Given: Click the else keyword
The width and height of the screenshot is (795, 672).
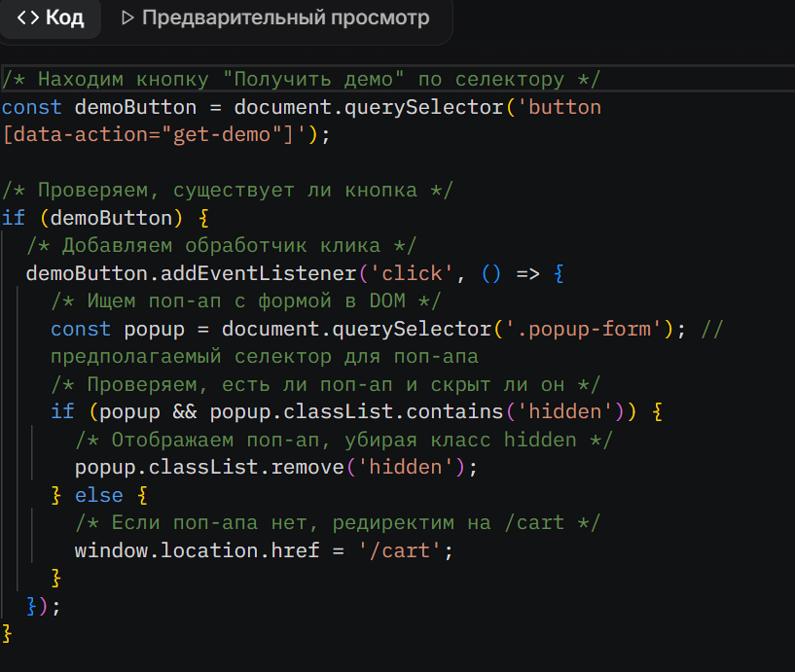Looking at the screenshot, I should 99,495.
